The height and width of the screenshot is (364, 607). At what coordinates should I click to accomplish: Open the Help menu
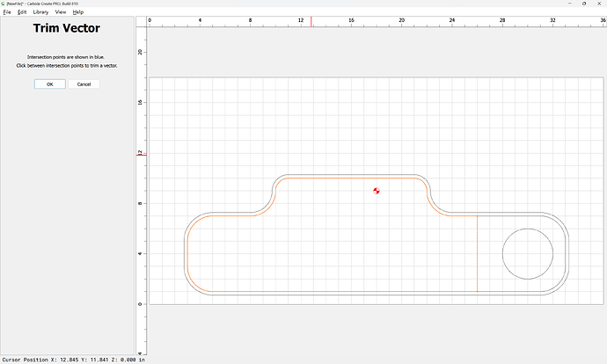click(77, 12)
